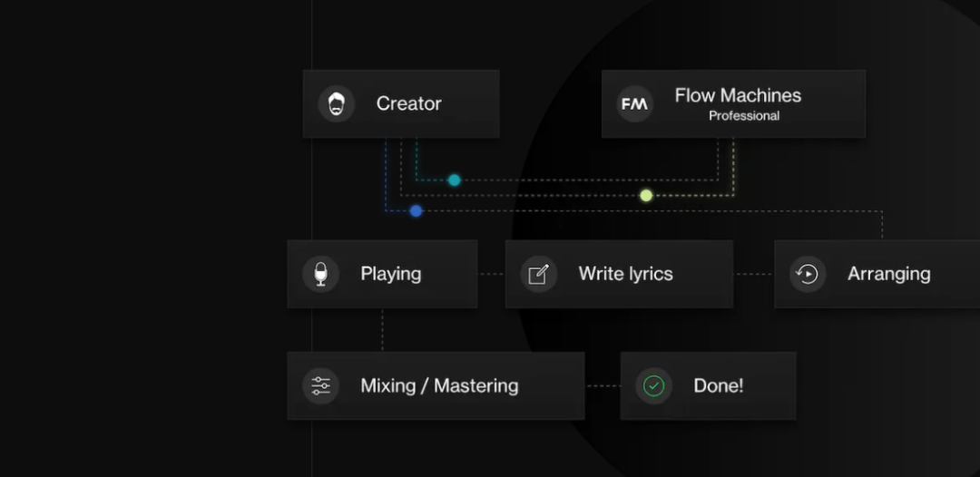Click the Flow Machines title text
The height and width of the screenshot is (477, 980).
738,95
